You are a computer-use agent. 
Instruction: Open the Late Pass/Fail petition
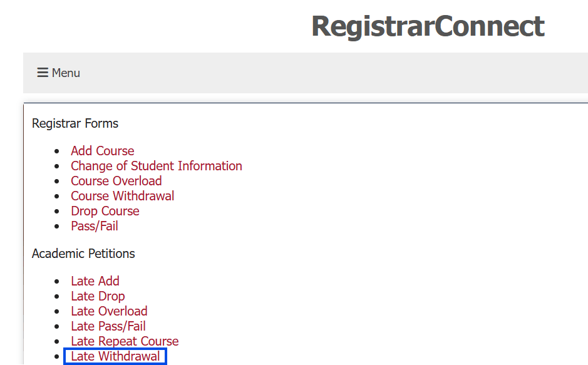click(108, 326)
